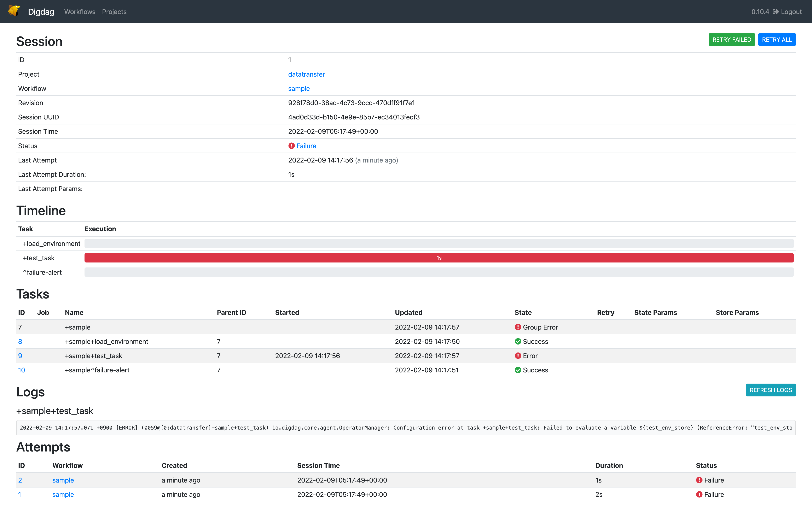The image size is (812, 508).
Task: Click the Digdag lion logo
Action: 13,11
